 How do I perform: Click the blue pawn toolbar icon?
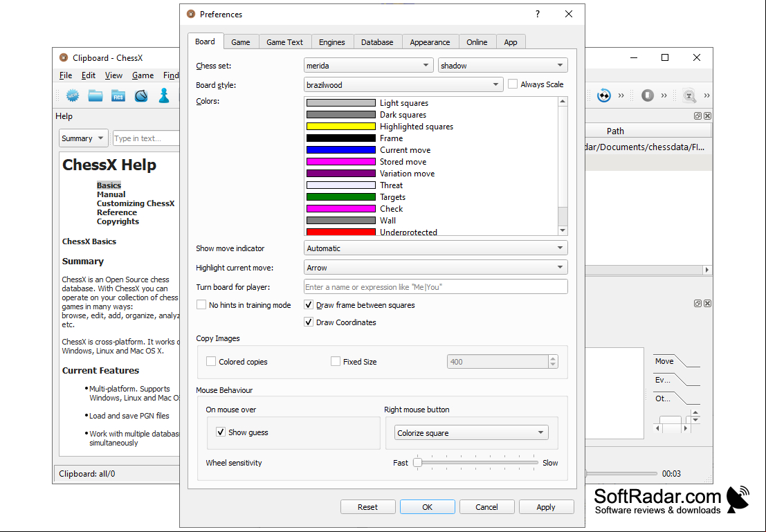click(164, 95)
